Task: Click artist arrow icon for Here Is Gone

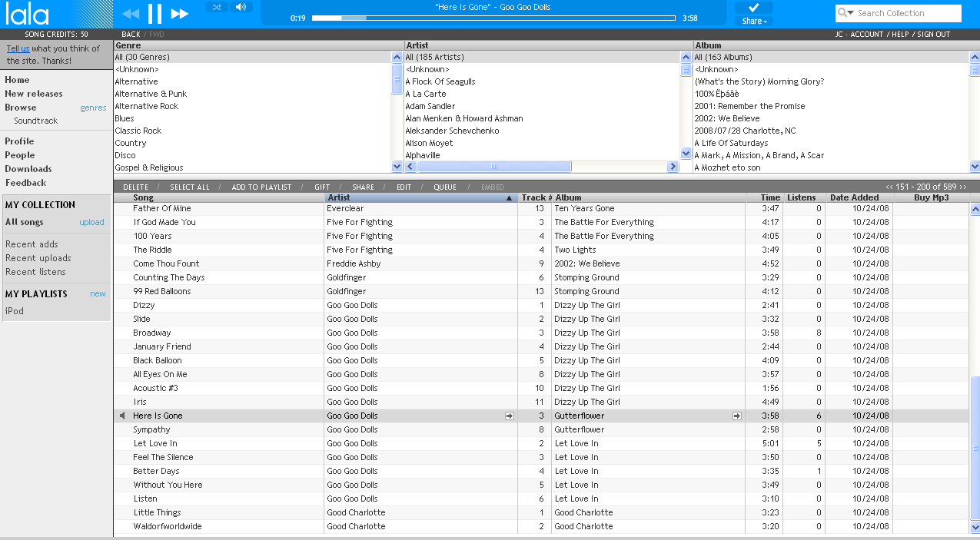Action: pos(509,416)
